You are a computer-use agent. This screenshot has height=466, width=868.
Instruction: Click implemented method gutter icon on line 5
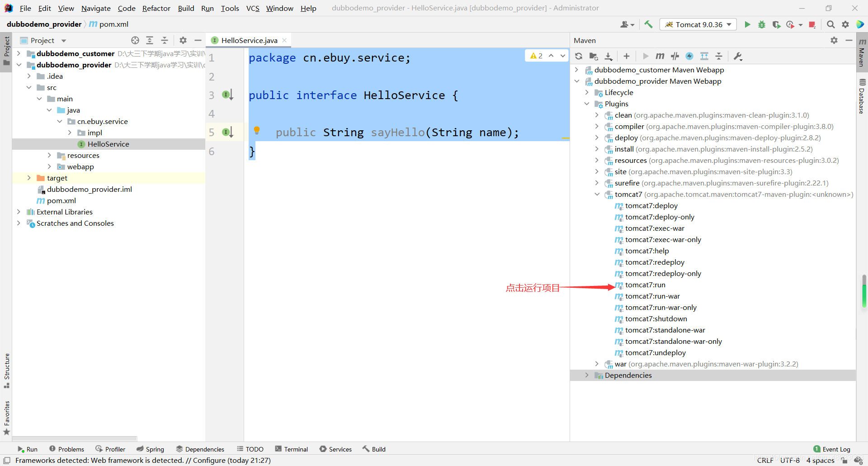(227, 132)
